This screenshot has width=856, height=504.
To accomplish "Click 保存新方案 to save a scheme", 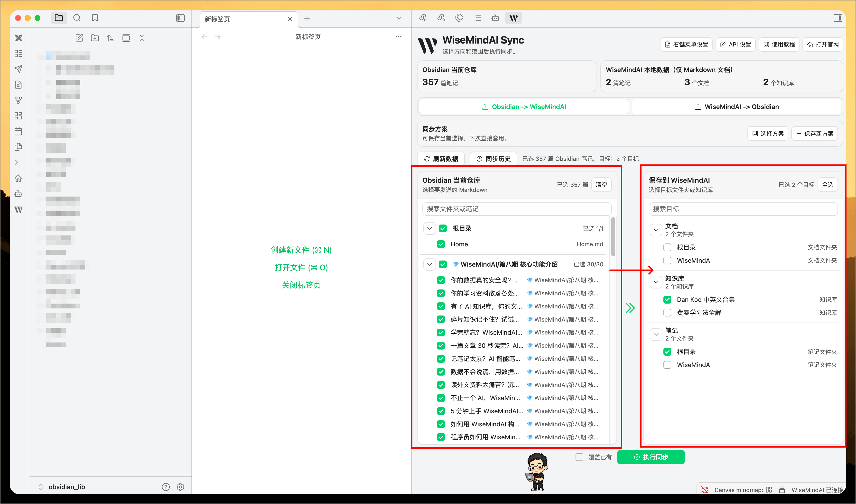I will click(x=815, y=134).
